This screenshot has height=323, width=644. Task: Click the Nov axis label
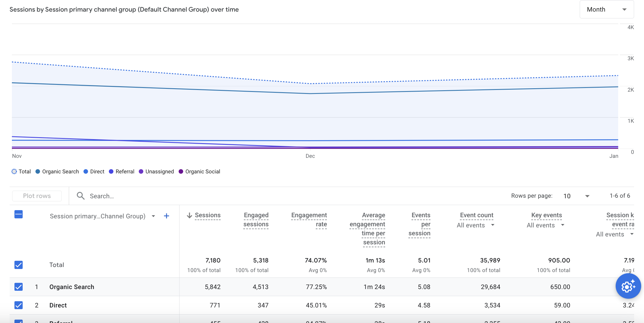(17, 156)
